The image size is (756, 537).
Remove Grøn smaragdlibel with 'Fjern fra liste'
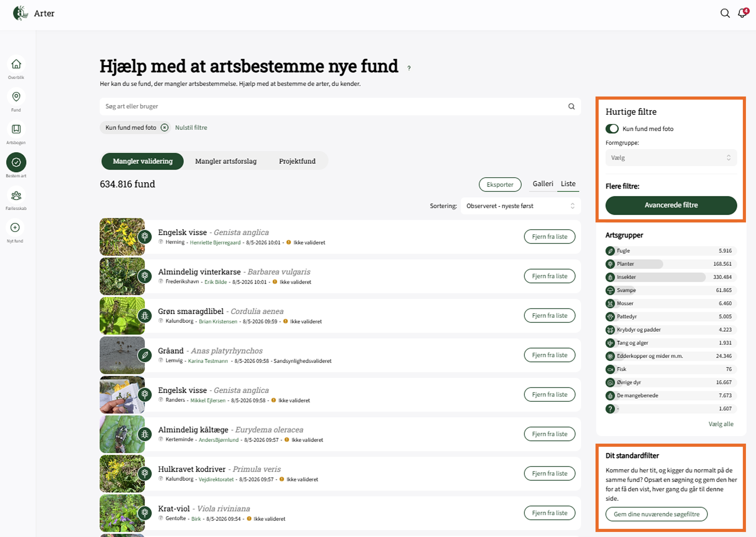[550, 316]
